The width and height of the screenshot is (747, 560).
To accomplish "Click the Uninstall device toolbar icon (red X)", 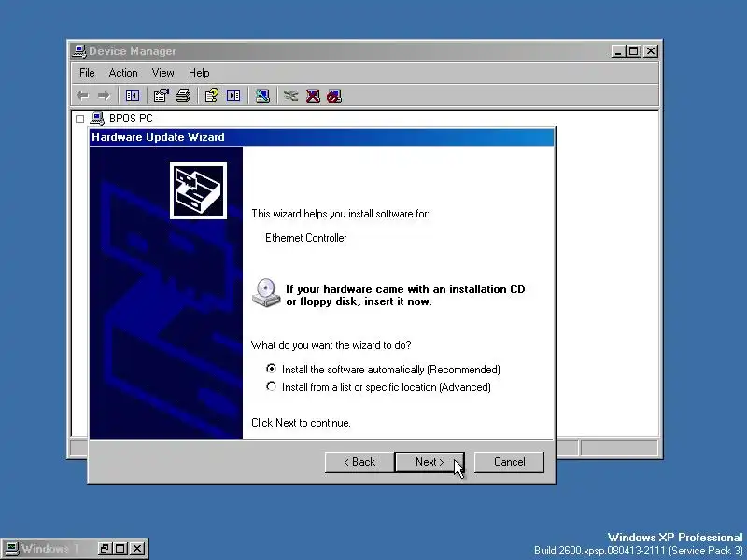I will tap(313, 96).
